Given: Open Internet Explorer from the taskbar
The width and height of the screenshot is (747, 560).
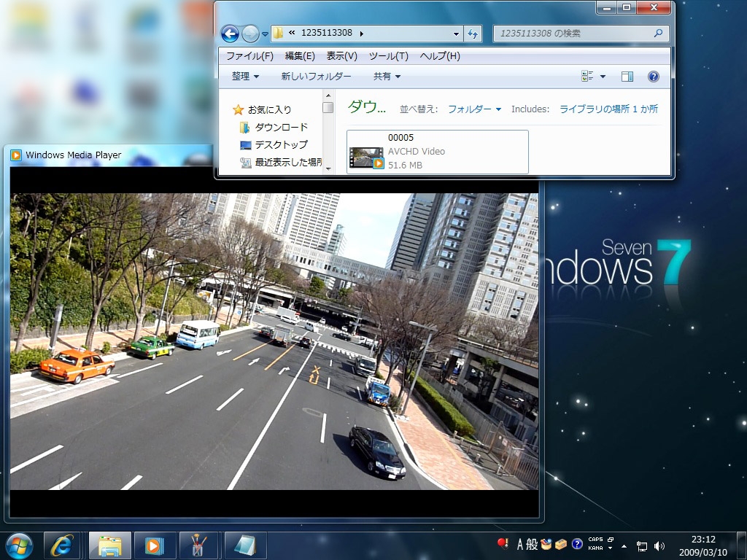Looking at the screenshot, I should point(62,545).
